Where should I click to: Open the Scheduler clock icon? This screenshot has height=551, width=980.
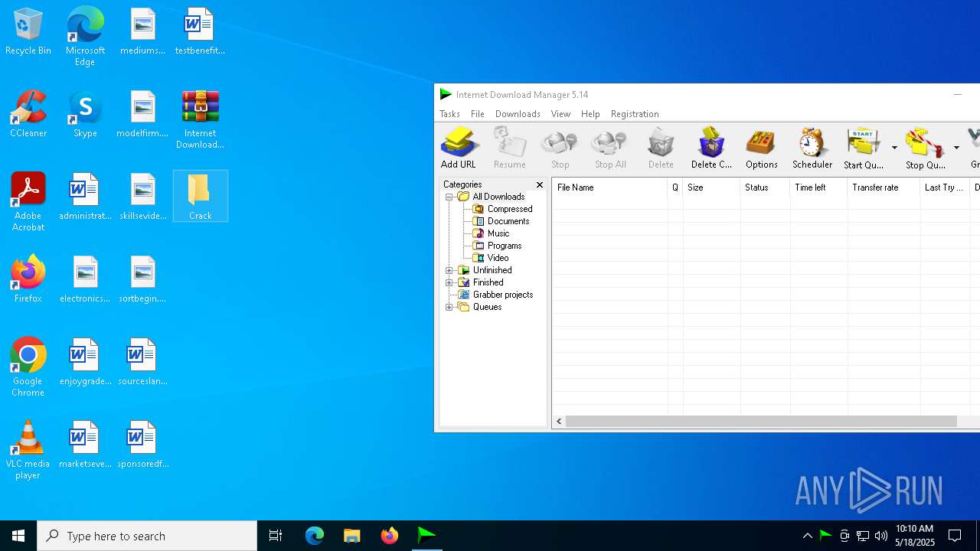click(x=812, y=148)
